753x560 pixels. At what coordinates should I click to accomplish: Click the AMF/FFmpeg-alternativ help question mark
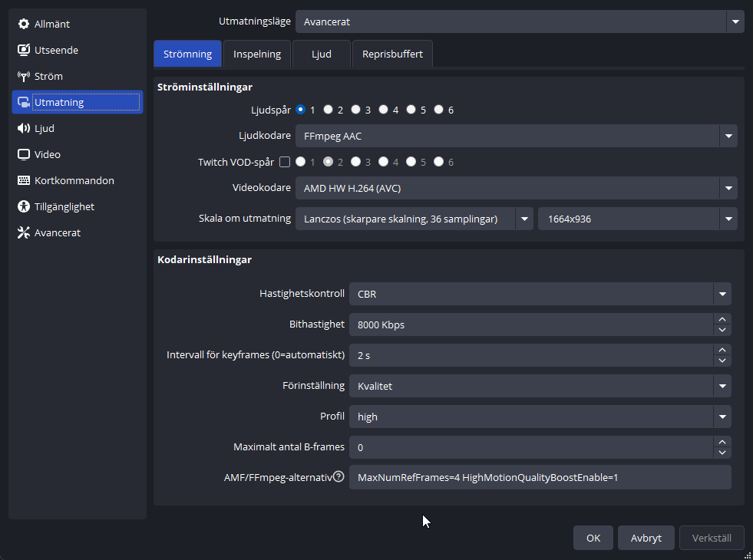(x=339, y=477)
